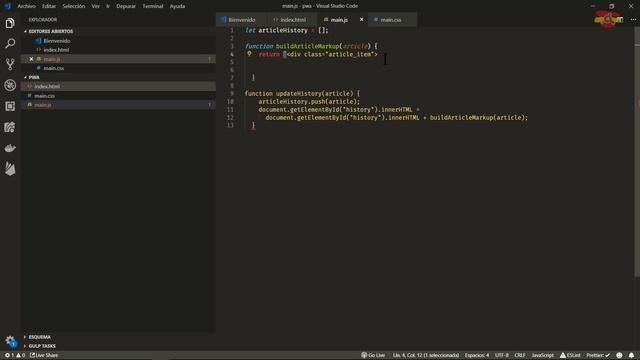The image size is (640, 360).
Task: Open the Editar menu
Action: [x=49, y=6]
